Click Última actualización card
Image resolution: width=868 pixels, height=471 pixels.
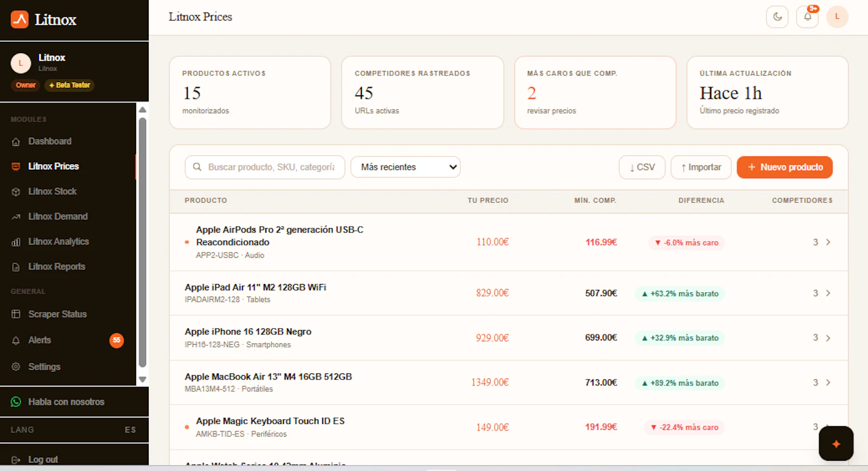[768, 93]
